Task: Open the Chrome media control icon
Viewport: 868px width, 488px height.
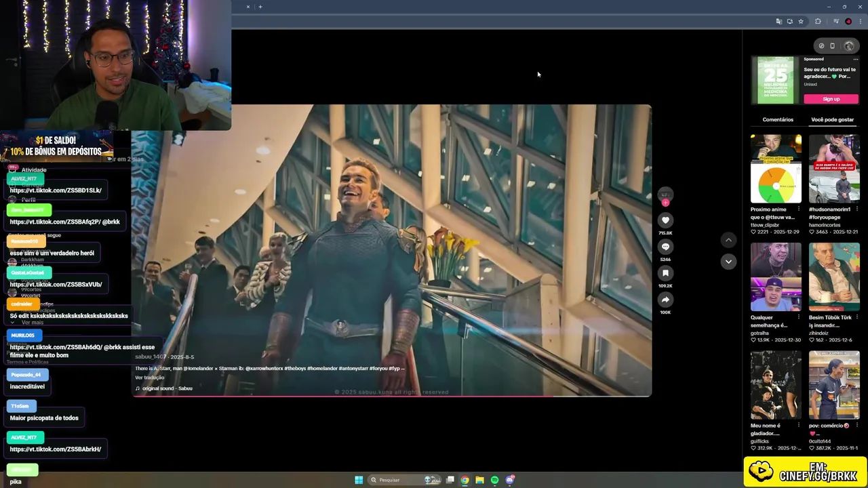Action: point(836,21)
